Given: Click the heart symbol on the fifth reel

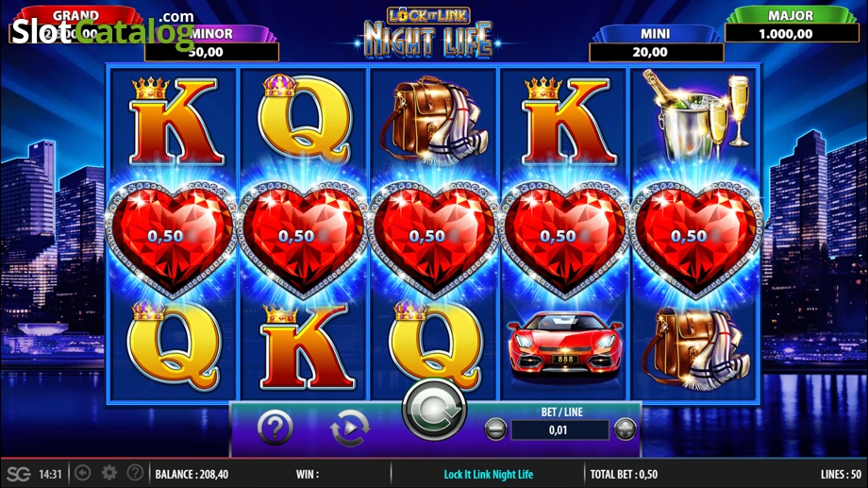Looking at the screenshot, I should (696, 239).
